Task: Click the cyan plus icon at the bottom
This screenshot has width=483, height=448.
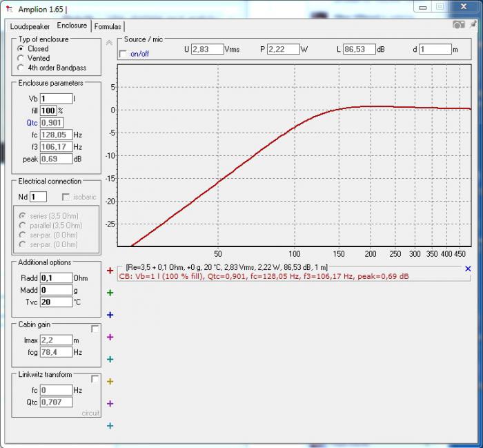Action: (x=110, y=426)
